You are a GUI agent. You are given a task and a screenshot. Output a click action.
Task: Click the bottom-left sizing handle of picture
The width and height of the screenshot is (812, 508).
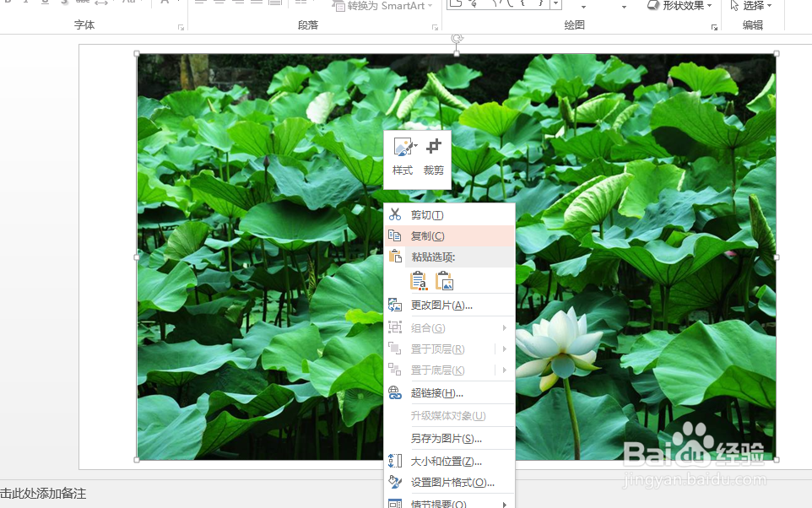click(137, 460)
